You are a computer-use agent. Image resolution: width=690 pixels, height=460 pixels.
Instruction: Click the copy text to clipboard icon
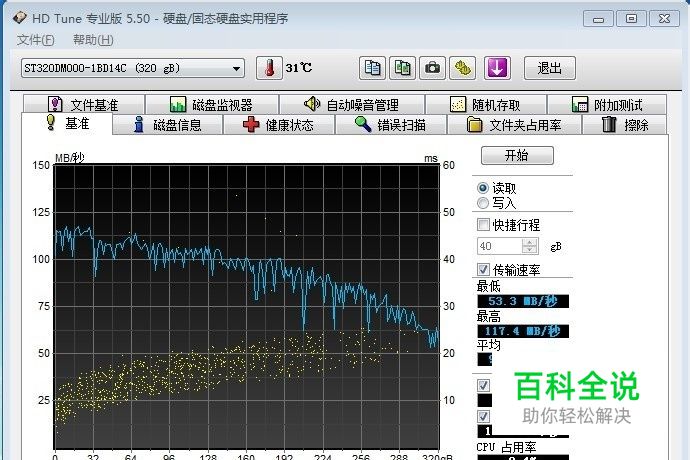coord(372,68)
